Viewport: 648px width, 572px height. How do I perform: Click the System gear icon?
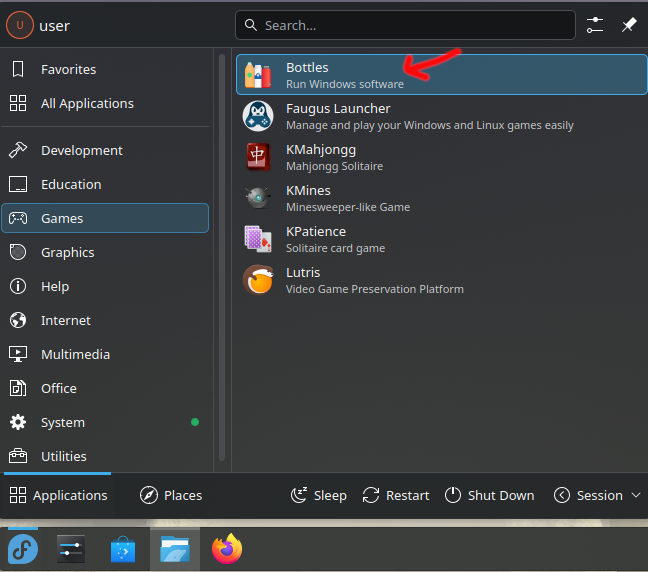(x=18, y=422)
